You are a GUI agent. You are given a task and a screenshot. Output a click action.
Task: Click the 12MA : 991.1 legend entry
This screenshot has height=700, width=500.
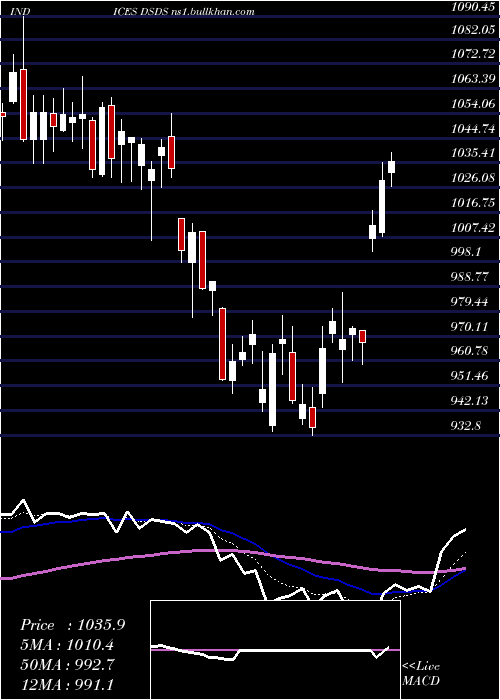[69, 684]
